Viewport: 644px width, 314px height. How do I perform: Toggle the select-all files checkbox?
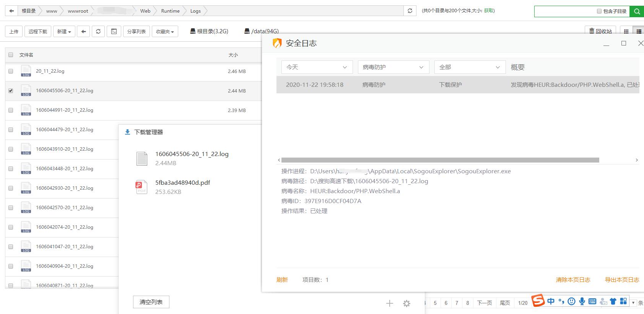coord(11,55)
